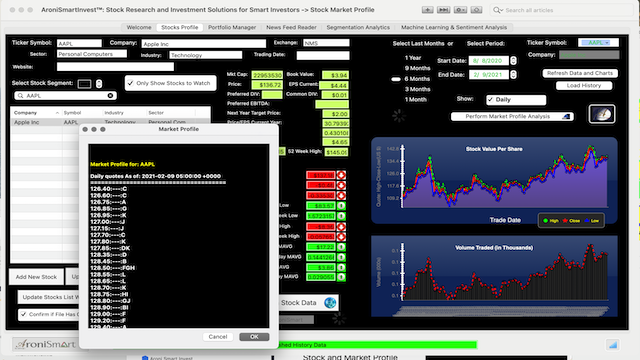Toggle Only Show Stocks to Watch checkbox
Image resolution: width=640 pixels, height=360 pixels.
click(130, 83)
